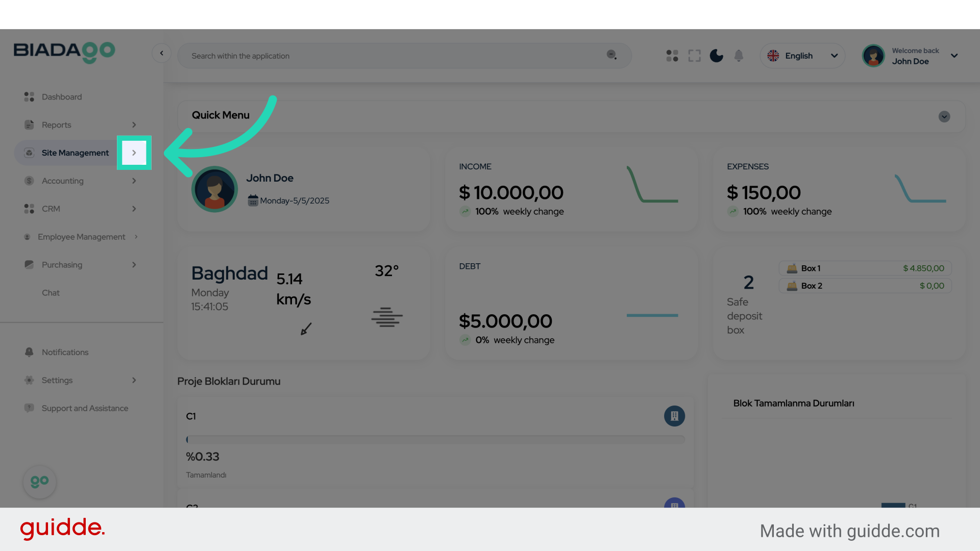Click the C1 completion progress bar
The height and width of the screenshot is (551, 980).
pyautogui.click(x=436, y=439)
